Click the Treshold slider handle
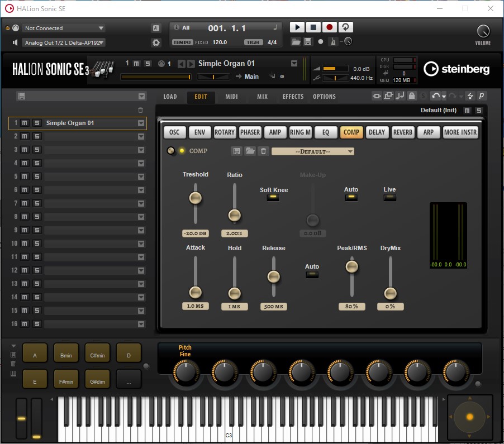504x444 pixels. click(x=196, y=198)
